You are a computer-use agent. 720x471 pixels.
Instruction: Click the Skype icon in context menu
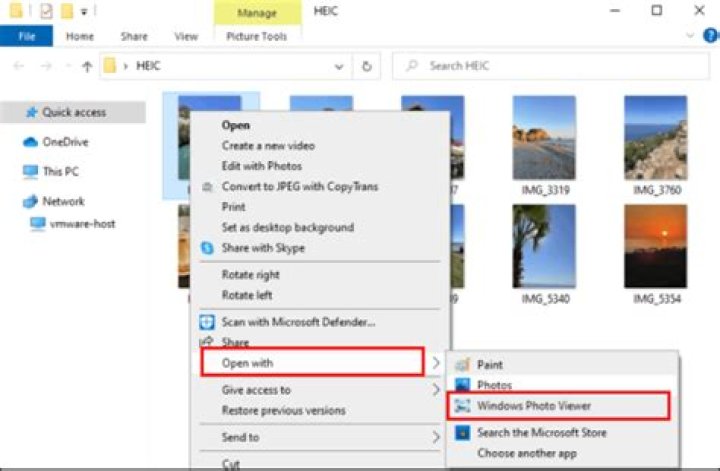(207, 248)
